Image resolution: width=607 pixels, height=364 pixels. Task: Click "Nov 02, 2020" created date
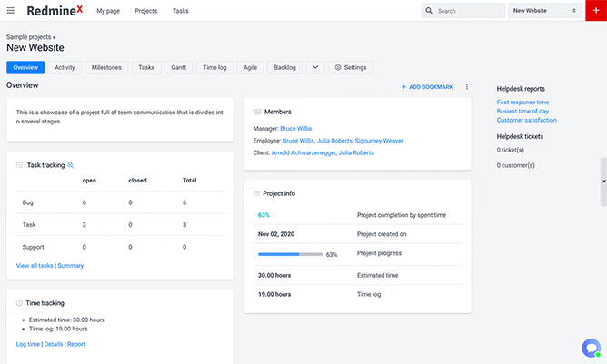coord(276,234)
